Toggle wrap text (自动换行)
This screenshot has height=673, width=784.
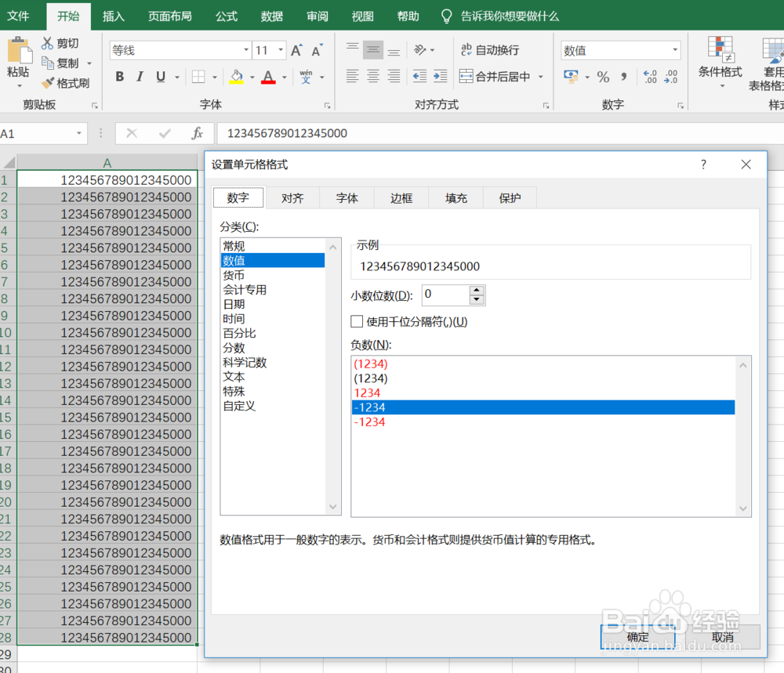coord(495,50)
